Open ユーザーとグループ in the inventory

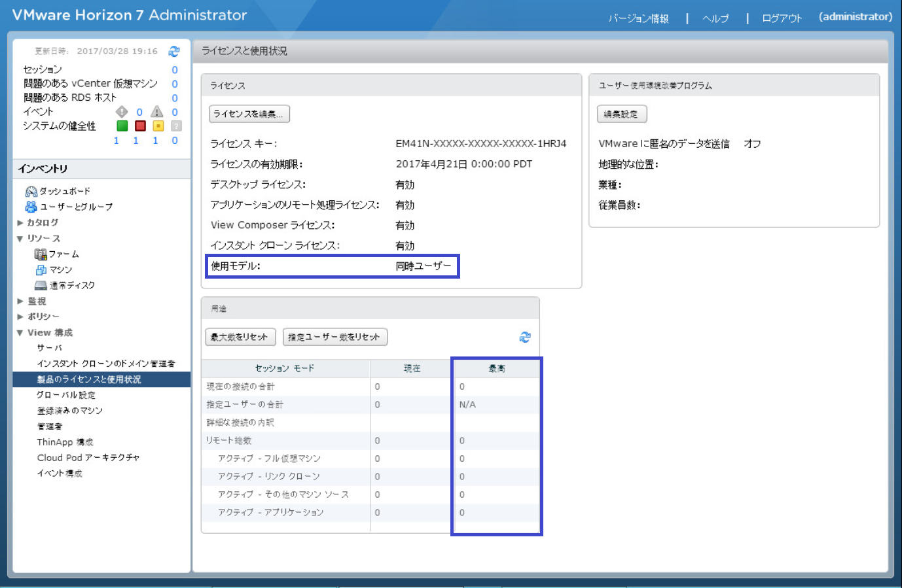77,207
